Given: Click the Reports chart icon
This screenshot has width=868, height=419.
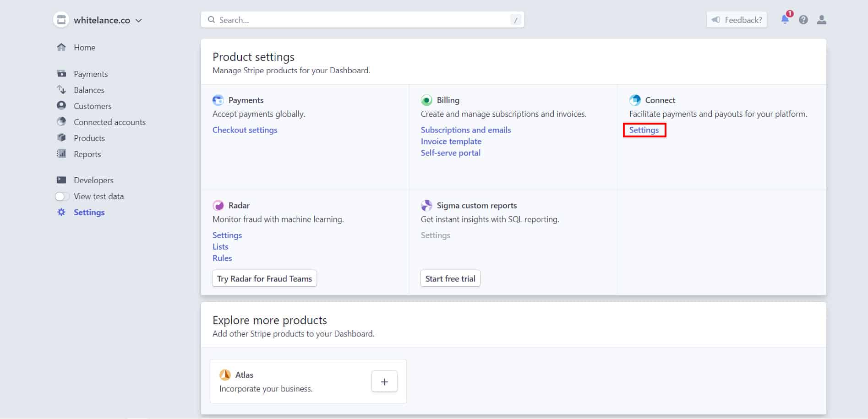Looking at the screenshot, I should tap(61, 154).
